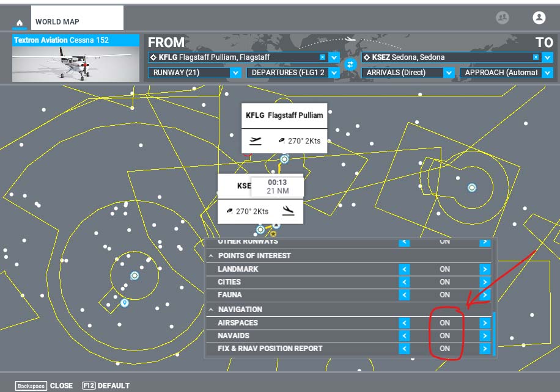Image resolution: width=560 pixels, height=392 pixels.
Task: Click the yellow star marker near Sedona
Action: (x=273, y=234)
